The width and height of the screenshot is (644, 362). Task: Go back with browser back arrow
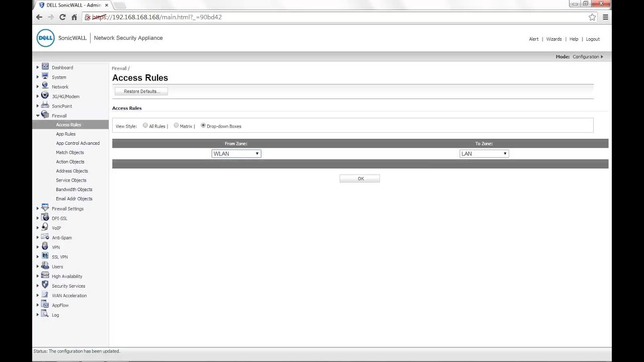click(x=39, y=17)
